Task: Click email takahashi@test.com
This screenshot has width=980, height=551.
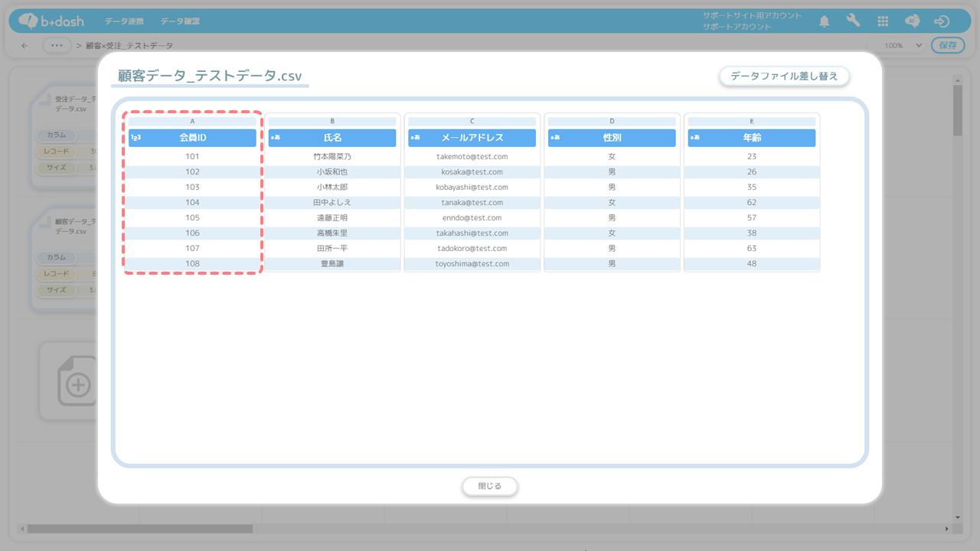Action: [x=472, y=233]
